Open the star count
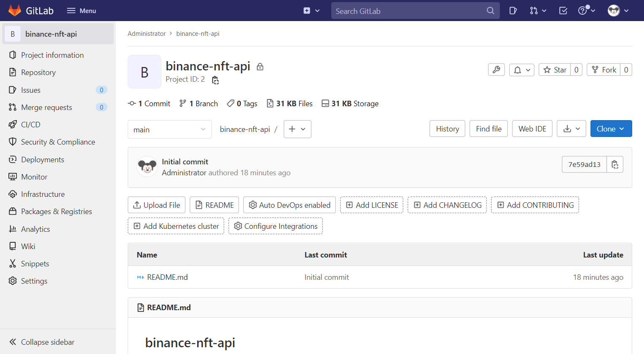The width and height of the screenshot is (644, 354). click(576, 70)
